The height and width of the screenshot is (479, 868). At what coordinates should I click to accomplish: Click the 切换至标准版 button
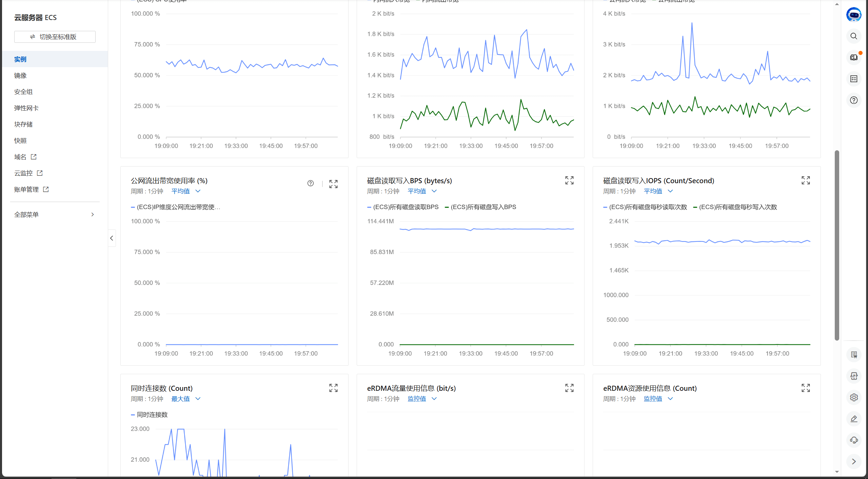click(x=55, y=37)
